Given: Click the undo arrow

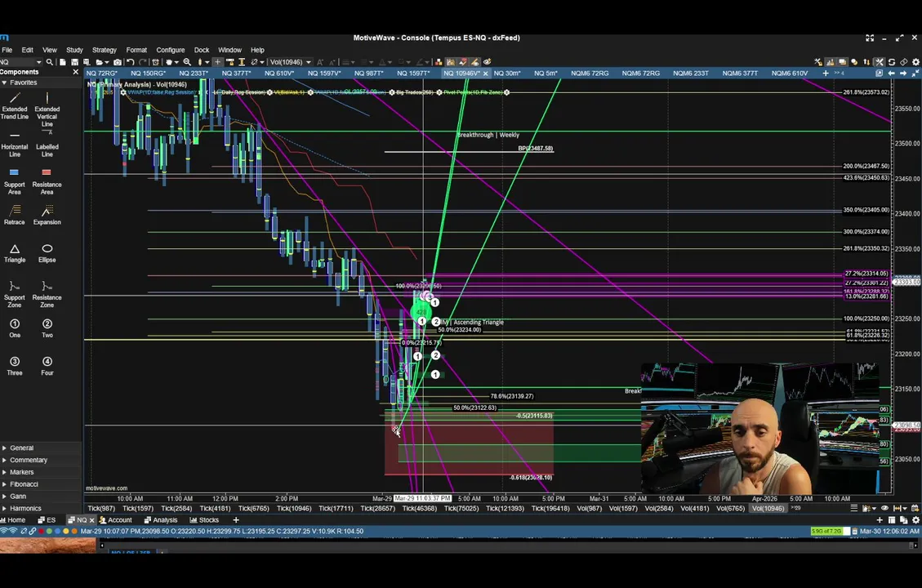Looking at the screenshot, I should (131, 62).
